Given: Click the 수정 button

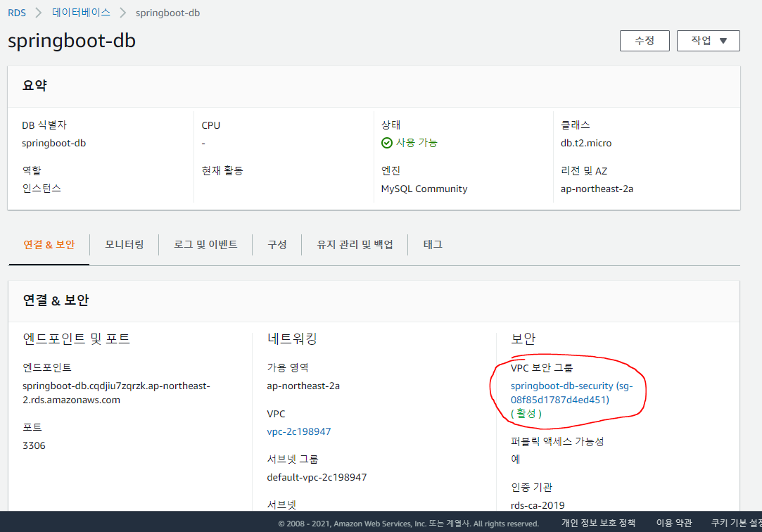Looking at the screenshot, I should (644, 41).
